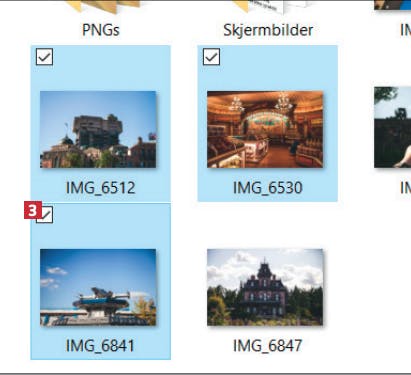The height and width of the screenshot is (375, 411).
Task: Click the cut-off file name beside IMG_6530
Action: [405, 188]
